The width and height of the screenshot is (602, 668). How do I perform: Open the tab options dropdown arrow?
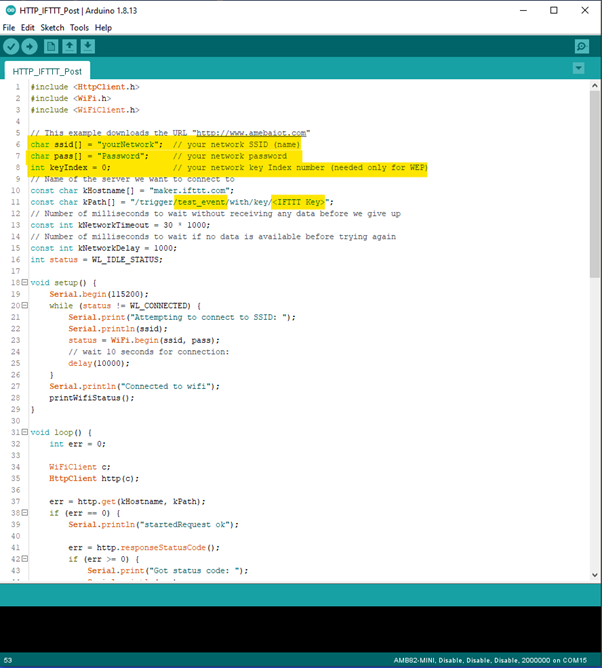578,68
